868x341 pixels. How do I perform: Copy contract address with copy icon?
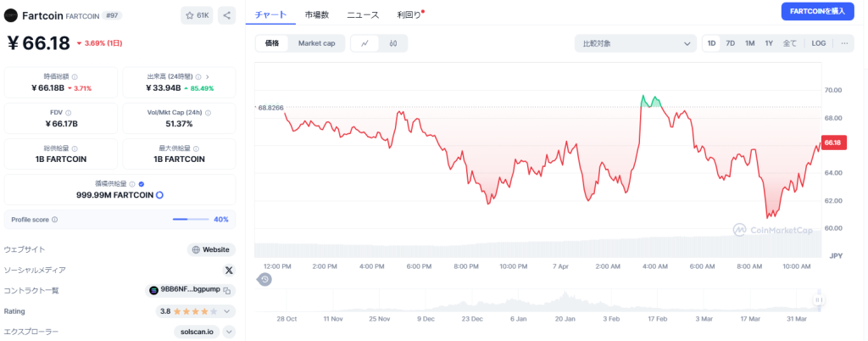(226, 291)
